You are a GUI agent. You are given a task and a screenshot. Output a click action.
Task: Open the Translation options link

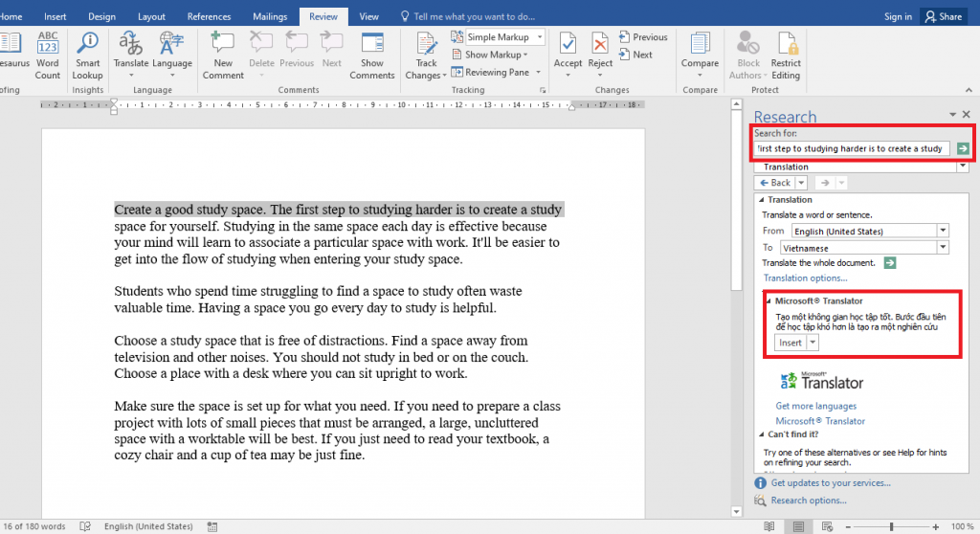(805, 278)
